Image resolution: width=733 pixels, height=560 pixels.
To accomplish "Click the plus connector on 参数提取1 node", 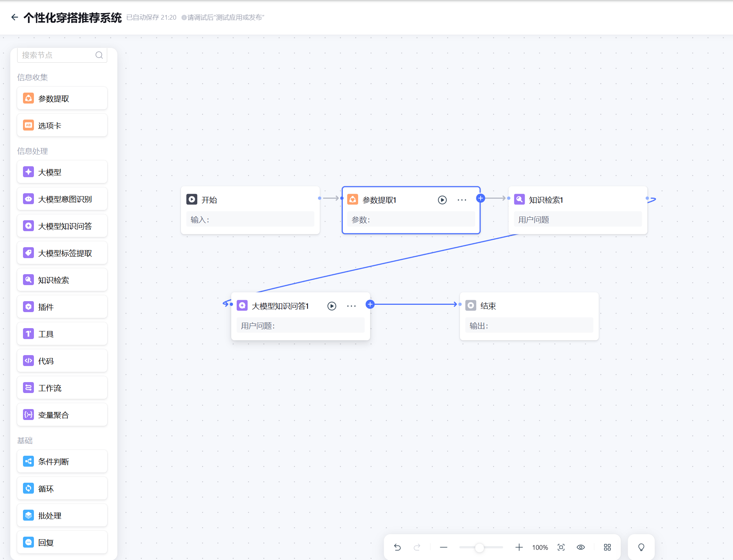I will coord(481,198).
